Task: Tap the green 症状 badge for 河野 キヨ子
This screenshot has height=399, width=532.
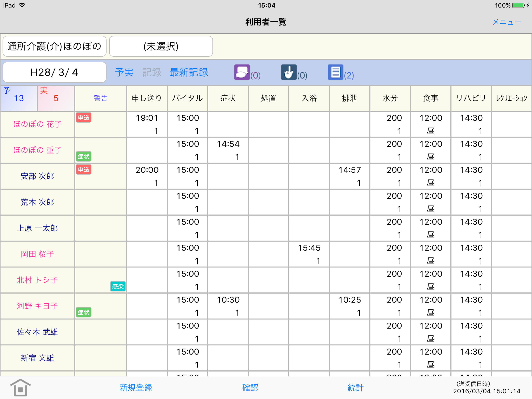Action: [84, 312]
